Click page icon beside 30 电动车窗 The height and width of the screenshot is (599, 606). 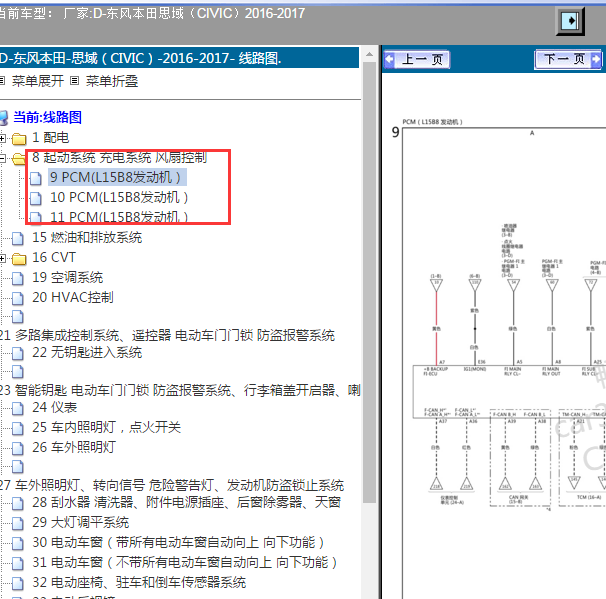pyautogui.click(x=18, y=544)
